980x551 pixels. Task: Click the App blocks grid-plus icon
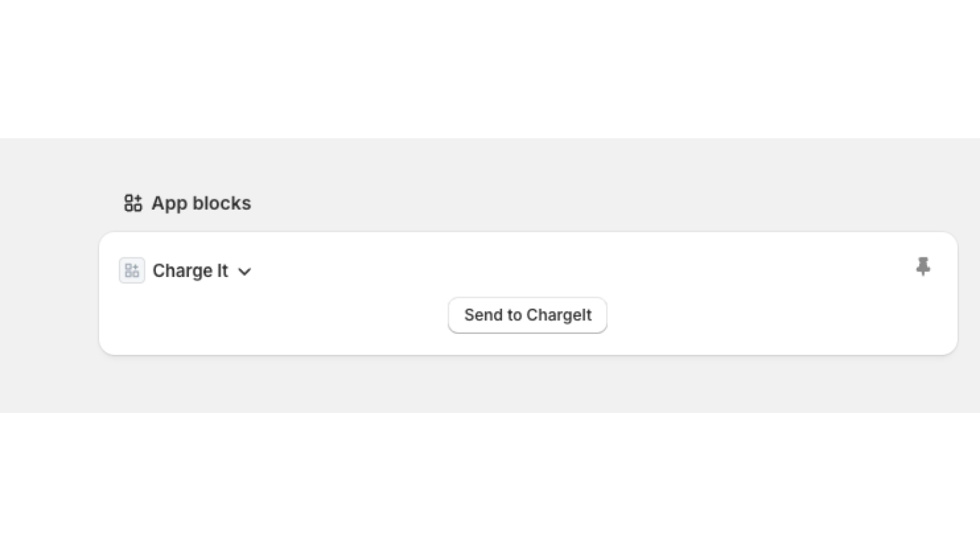click(x=133, y=203)
